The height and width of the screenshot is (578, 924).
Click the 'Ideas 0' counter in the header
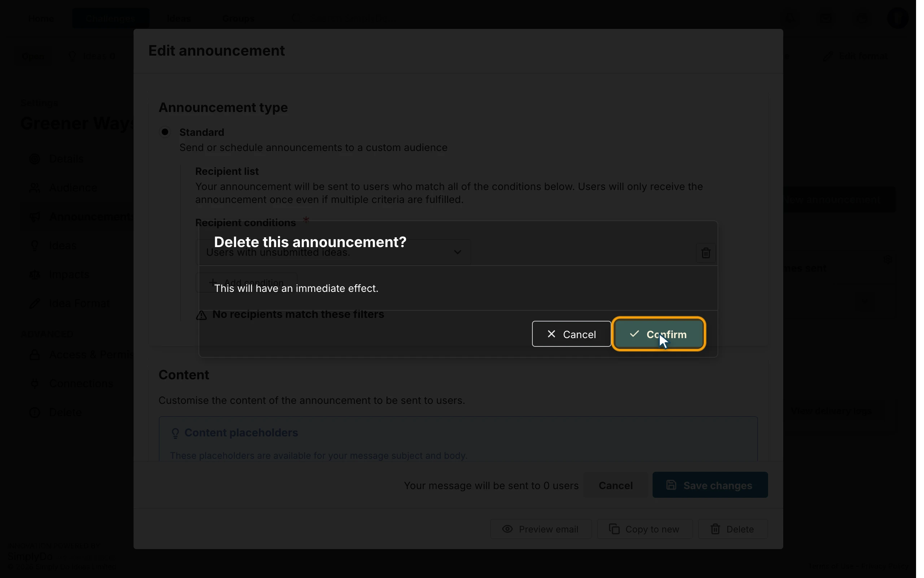(x=92, y=56)
